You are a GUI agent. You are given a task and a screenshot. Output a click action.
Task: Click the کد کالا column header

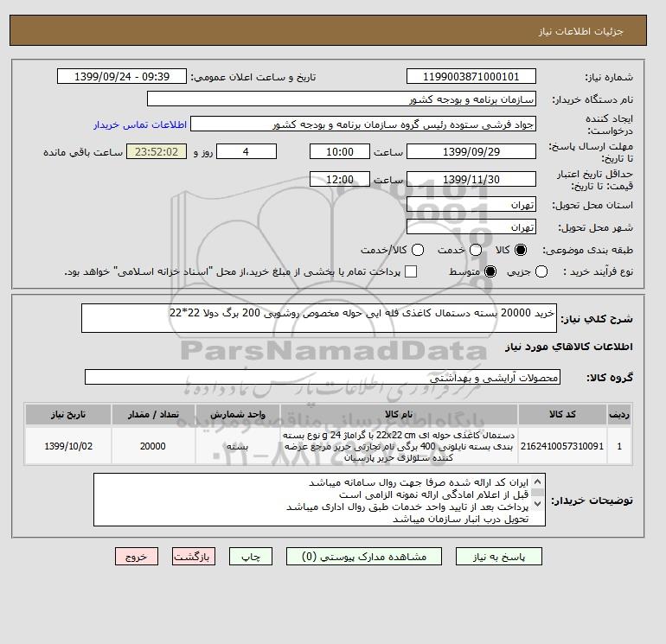562,414
